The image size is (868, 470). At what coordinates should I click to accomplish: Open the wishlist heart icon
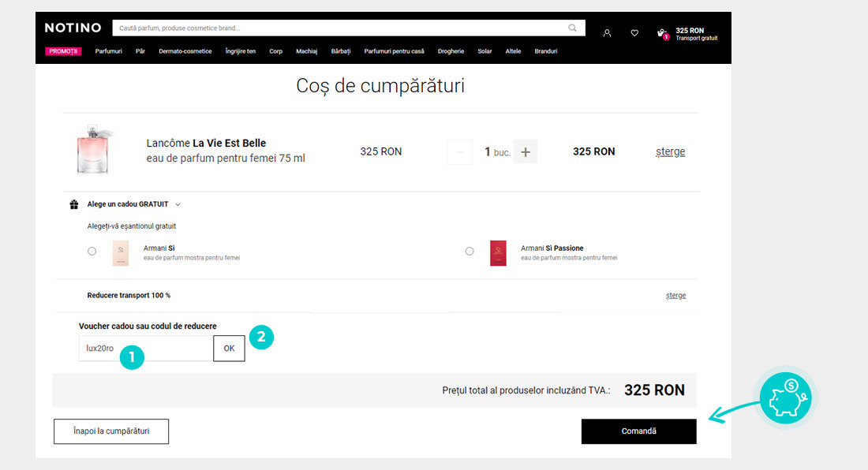[634, 33]
